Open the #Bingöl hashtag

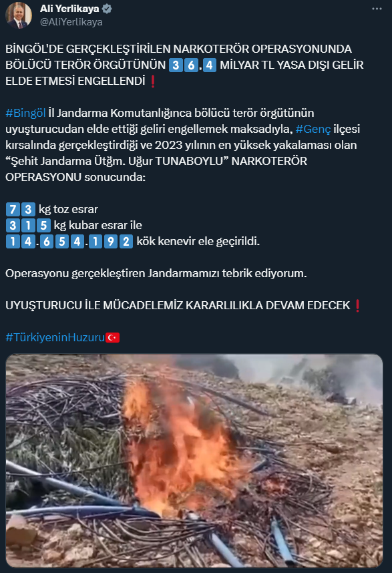25,114
